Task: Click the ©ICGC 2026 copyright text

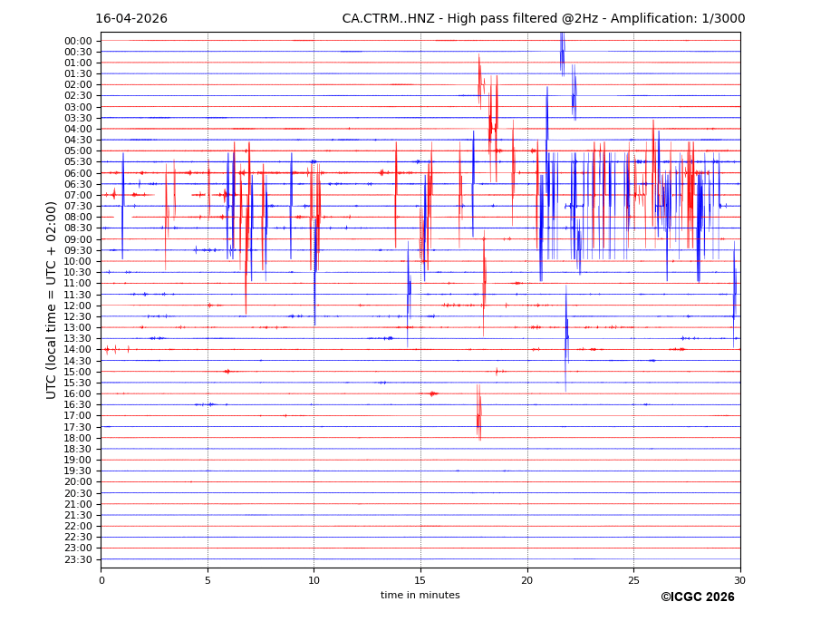Action: point(697,597)
